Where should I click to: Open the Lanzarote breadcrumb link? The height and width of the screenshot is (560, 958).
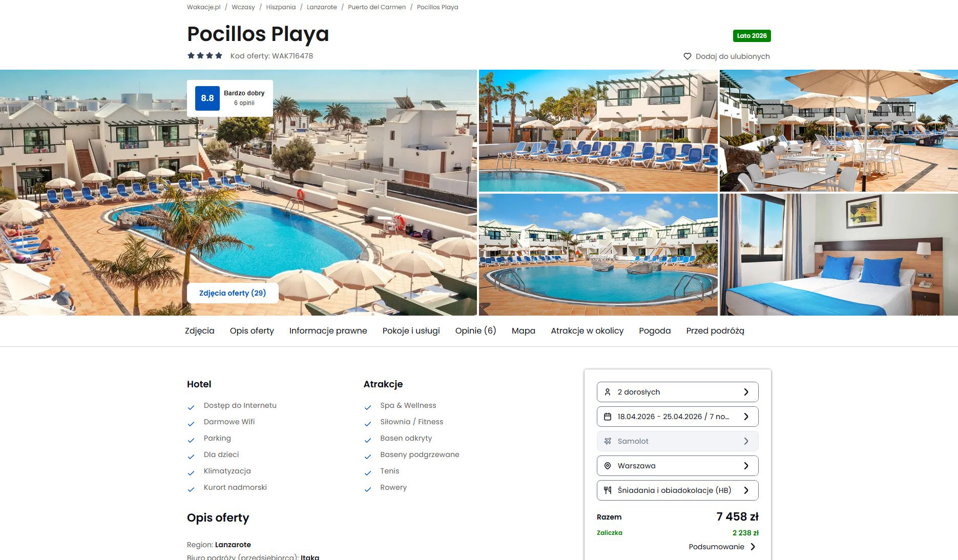point(322,7)
